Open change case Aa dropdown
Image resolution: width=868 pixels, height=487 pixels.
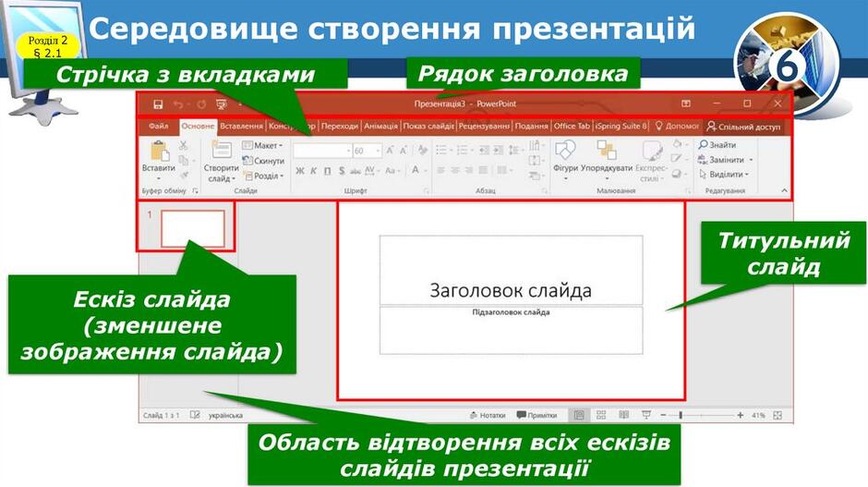coord(392,171)
